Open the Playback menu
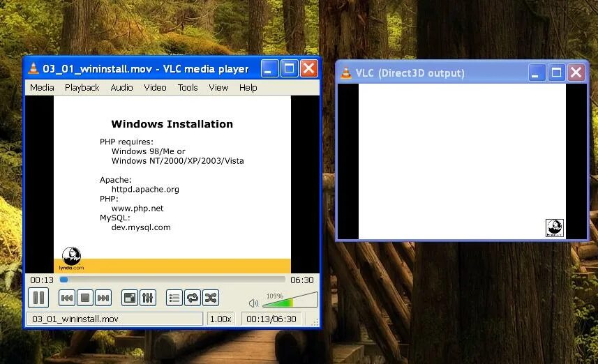 tap(82, 88)
